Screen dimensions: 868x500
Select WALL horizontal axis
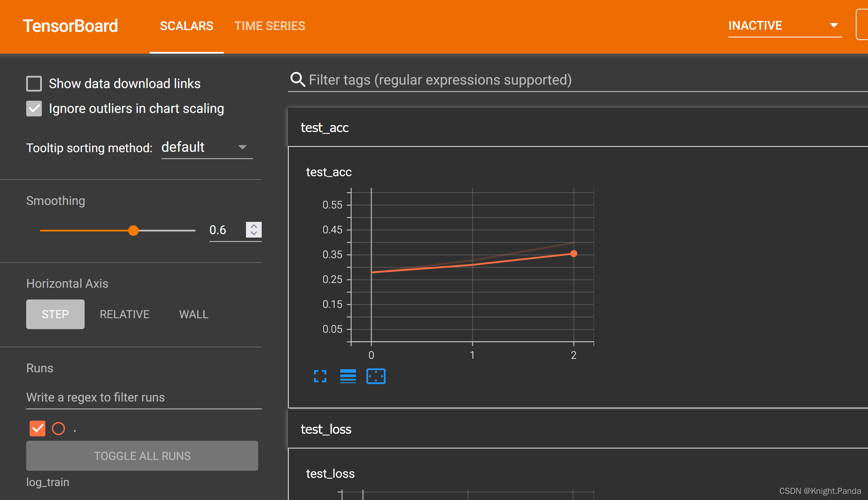click(x=194, y=314)
